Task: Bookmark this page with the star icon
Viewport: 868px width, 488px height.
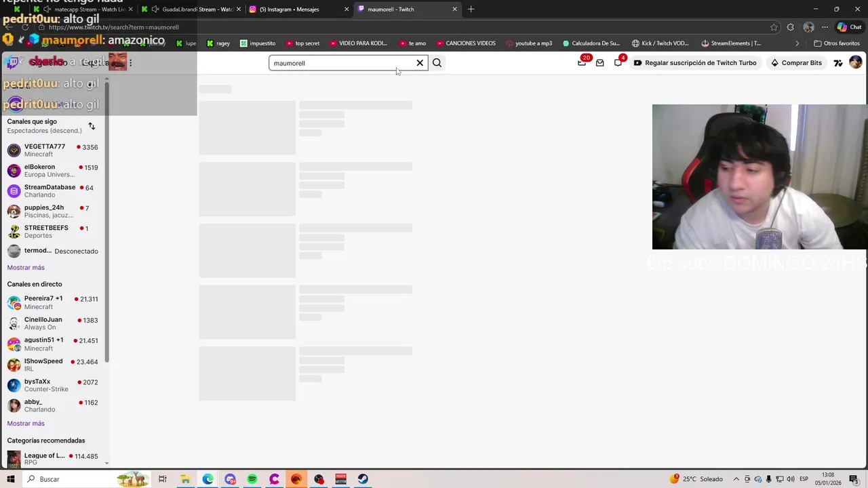Action: 774,27
